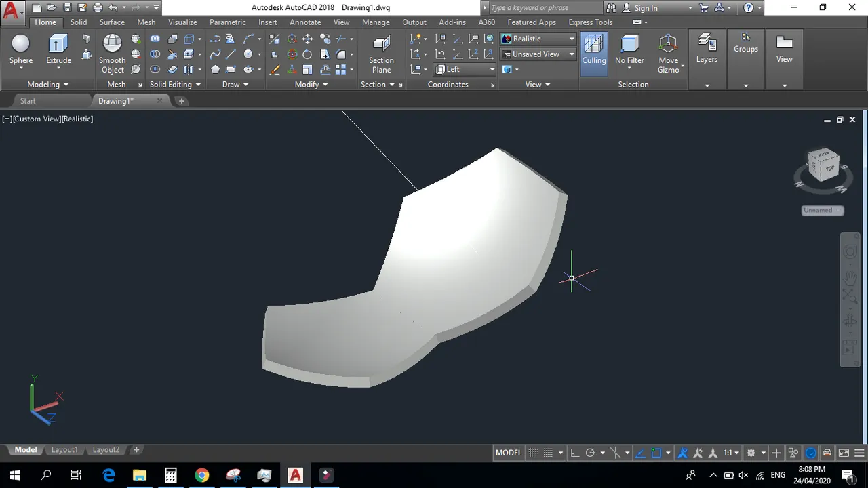The width and height of the screenshot is (868, 488).
Task: Open the 1:1 annotation scale dropdown
Action: (731, 453)
